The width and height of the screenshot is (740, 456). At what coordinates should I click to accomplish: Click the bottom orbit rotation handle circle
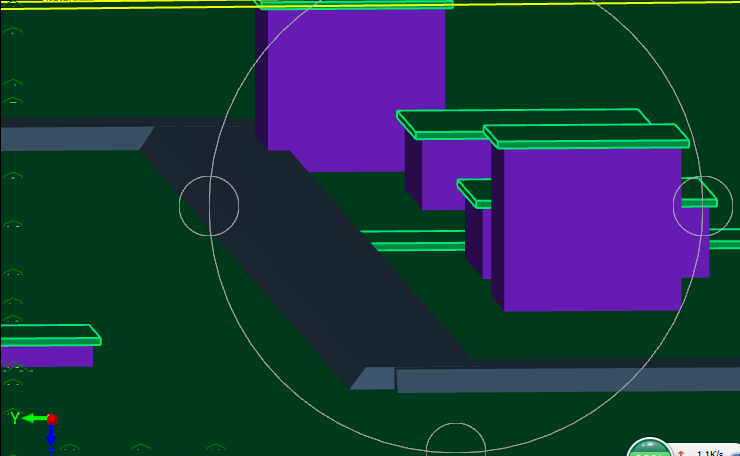tap(456, 440)
